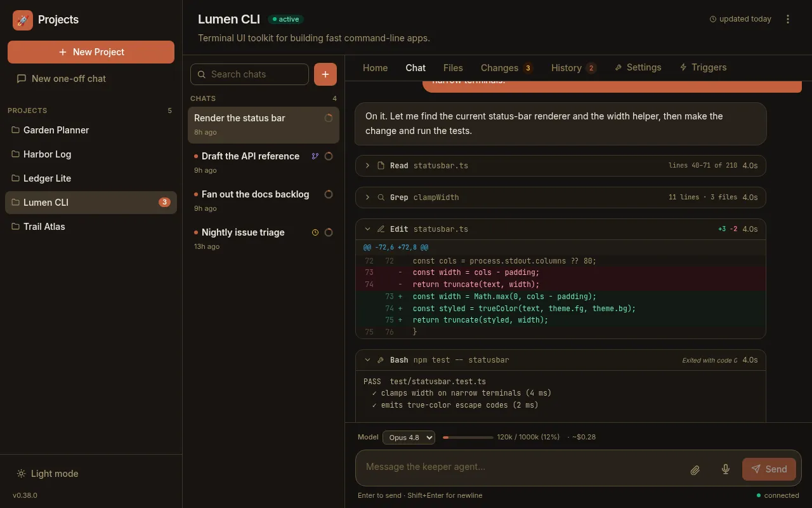Click the v0.38.0 version label

point(25,495)
